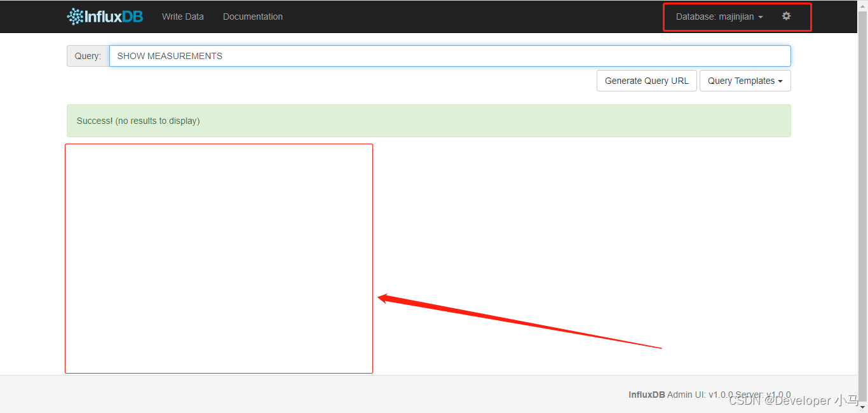Image resolution: width=868 pixels, height=413 pixels.
Task: Click the scrollbar up arrow
Action: [863, 5]
